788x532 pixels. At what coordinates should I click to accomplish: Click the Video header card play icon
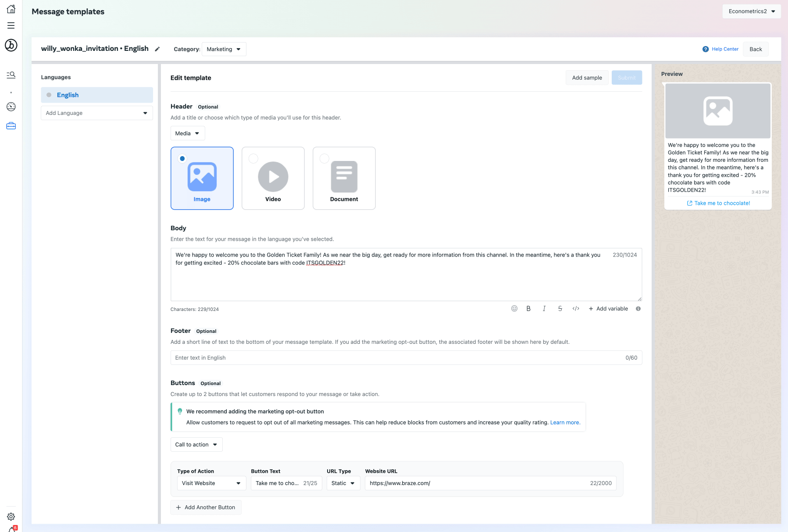273,177
